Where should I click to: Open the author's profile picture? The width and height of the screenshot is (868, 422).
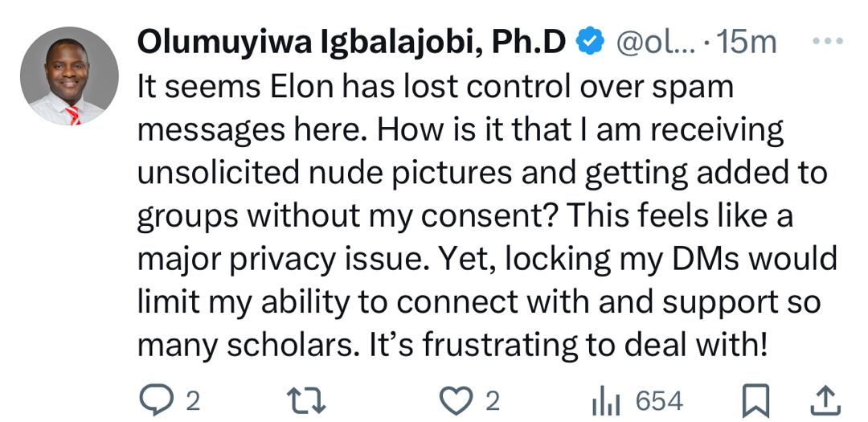click(69, 76)
